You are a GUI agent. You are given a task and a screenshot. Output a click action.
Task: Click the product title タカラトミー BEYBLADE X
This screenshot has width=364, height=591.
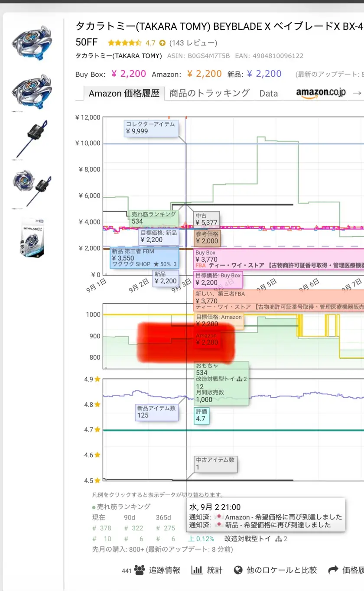click(x=219, y=26)
